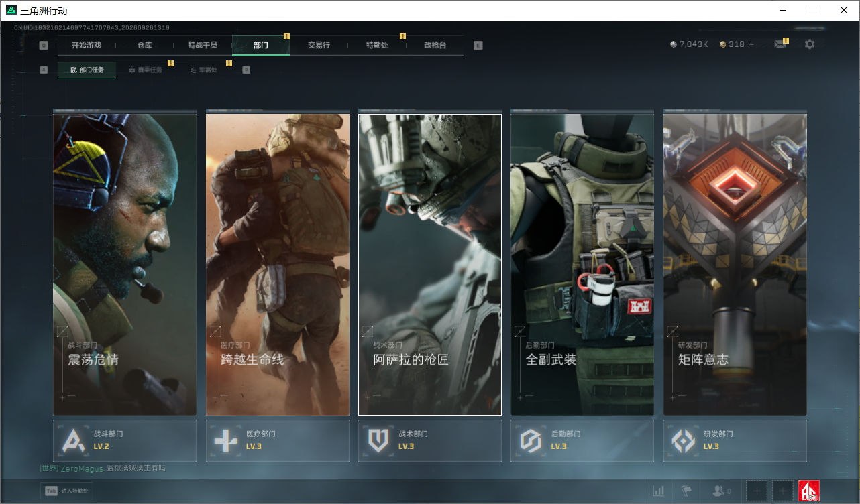Open the 军需处 sub-tab
Image resolution: width=860 pixels, height=504 pixels.
(203, 70)
